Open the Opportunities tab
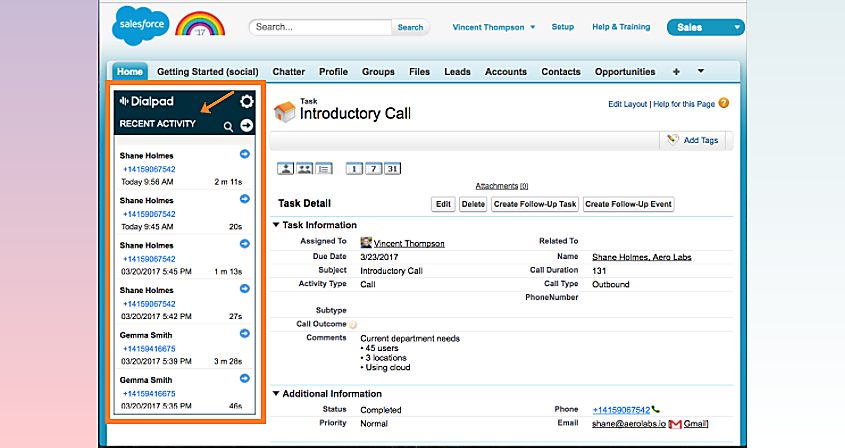 tap(625, 72)
